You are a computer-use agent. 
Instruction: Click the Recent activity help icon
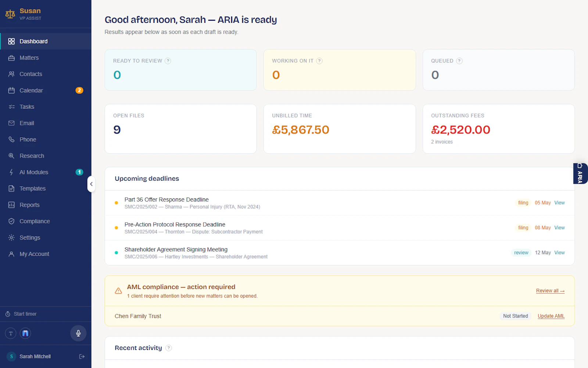(x=169, y=348)
